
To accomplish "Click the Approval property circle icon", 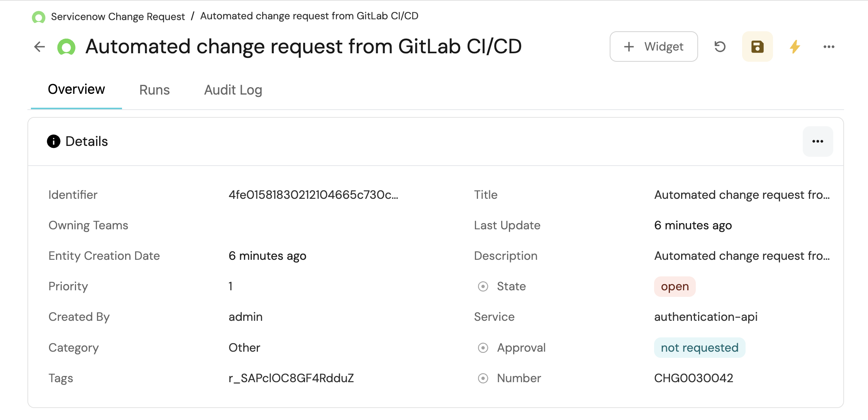I will [x=483, y=348].
